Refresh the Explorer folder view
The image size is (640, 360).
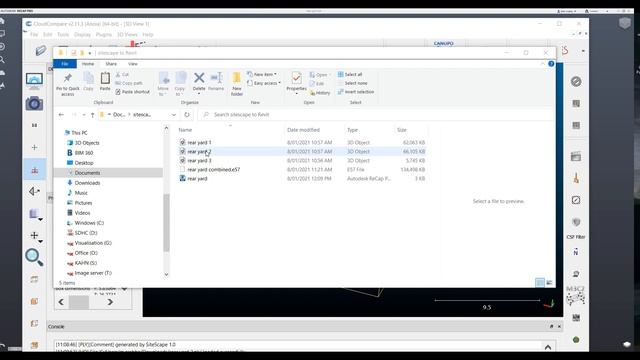pos(187,115)
